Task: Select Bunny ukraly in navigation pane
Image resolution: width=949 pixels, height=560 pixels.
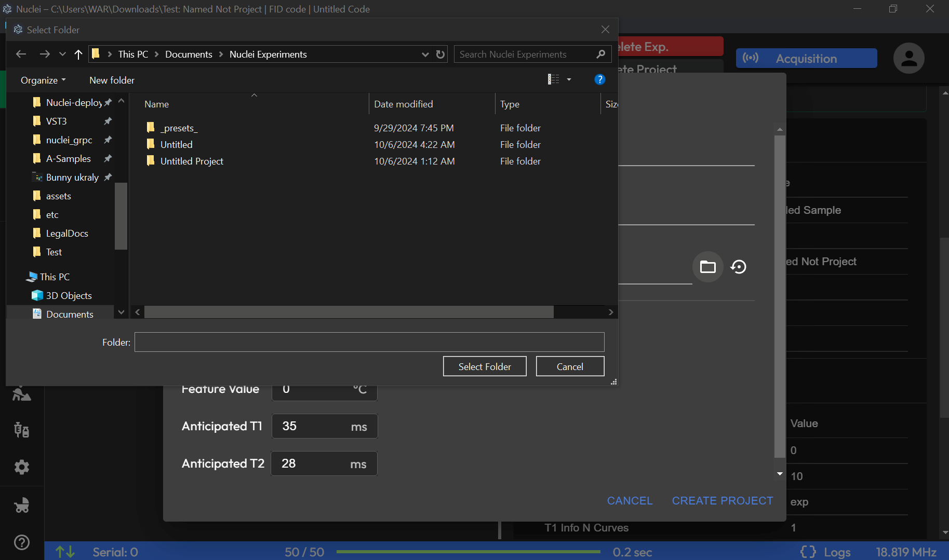Action: pyautogui.click(x=72, y=177)
